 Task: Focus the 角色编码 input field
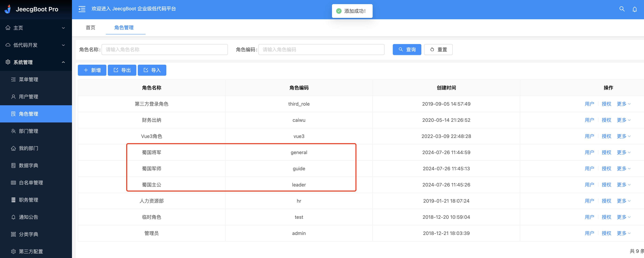[321, 50]
